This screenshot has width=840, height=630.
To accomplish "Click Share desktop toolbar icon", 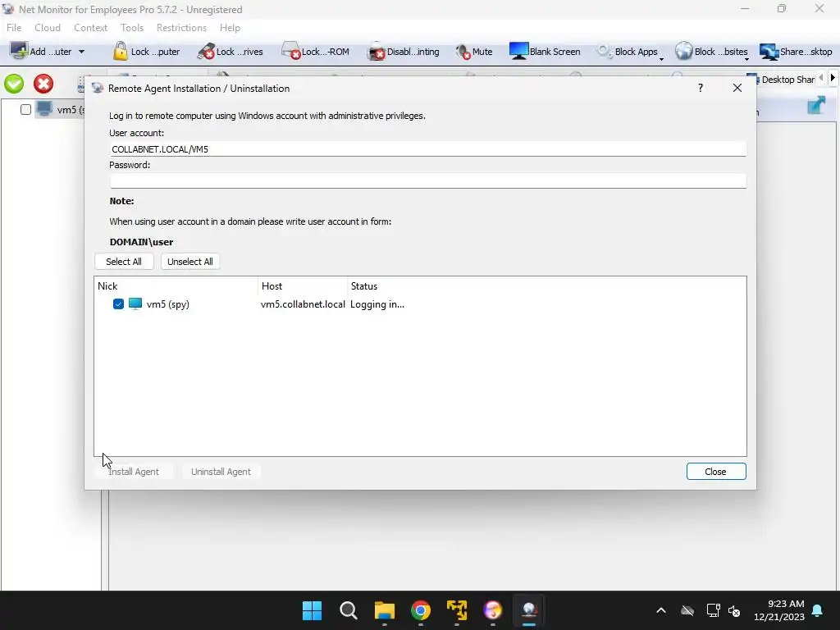I will [x=769, y=52].
